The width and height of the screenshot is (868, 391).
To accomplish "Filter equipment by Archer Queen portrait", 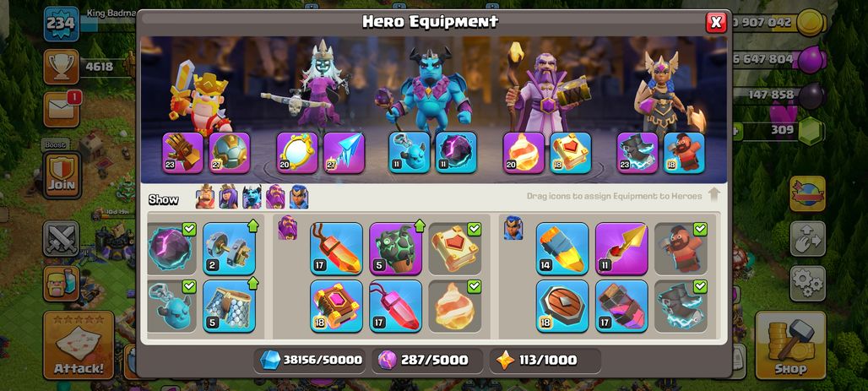I will [x=229, y=197].
